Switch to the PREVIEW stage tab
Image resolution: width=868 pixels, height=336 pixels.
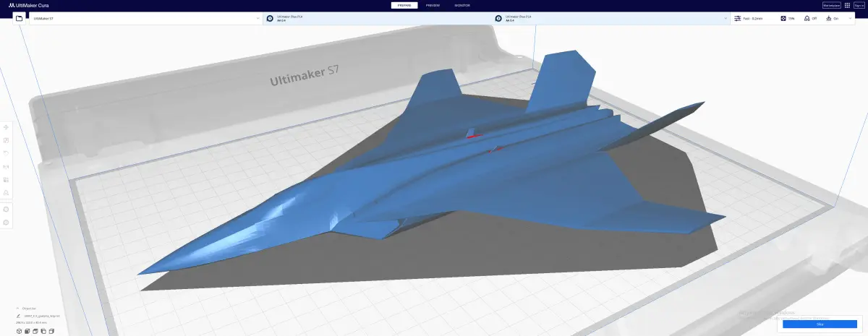[433, 5]
